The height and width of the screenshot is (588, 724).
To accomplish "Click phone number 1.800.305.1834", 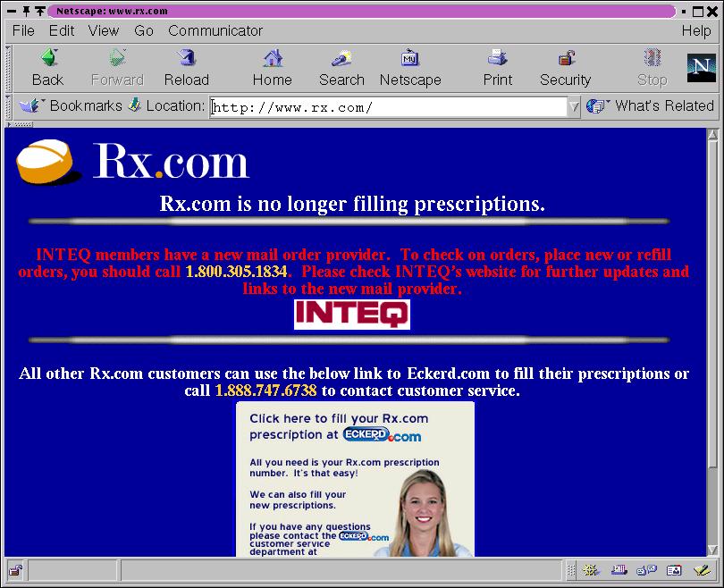I will click(x=236, y=272).
